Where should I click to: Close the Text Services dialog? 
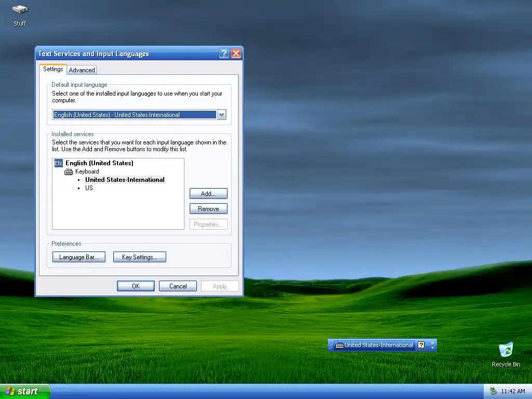[236, 54]
